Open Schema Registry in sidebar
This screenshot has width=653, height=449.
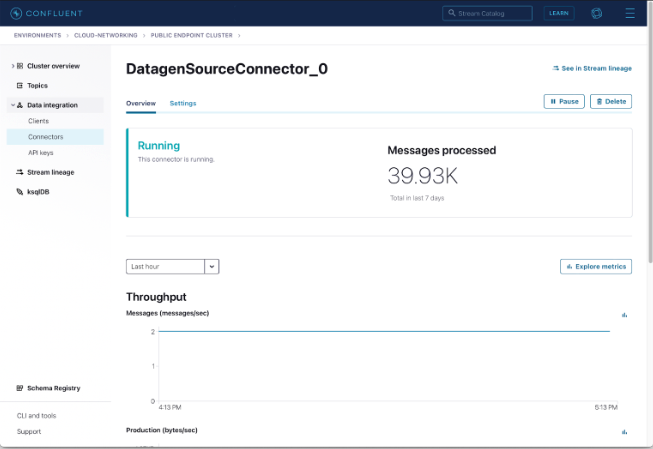(54, 388)
